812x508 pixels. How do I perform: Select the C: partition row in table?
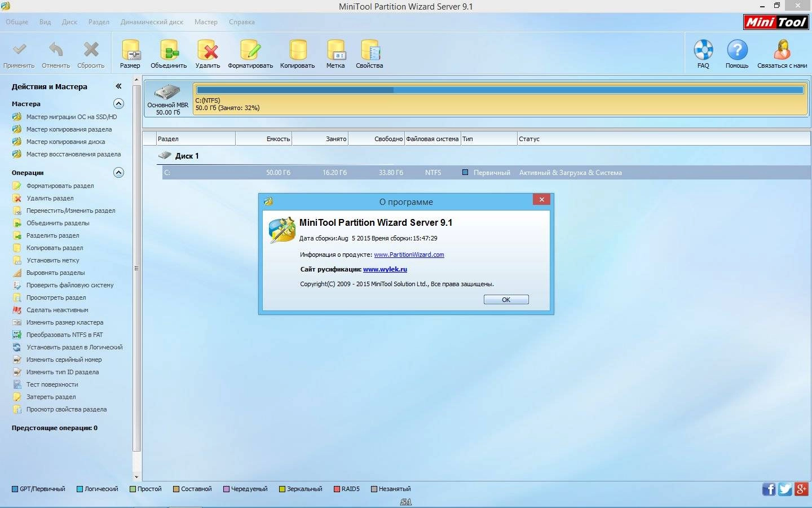point(486,173)
